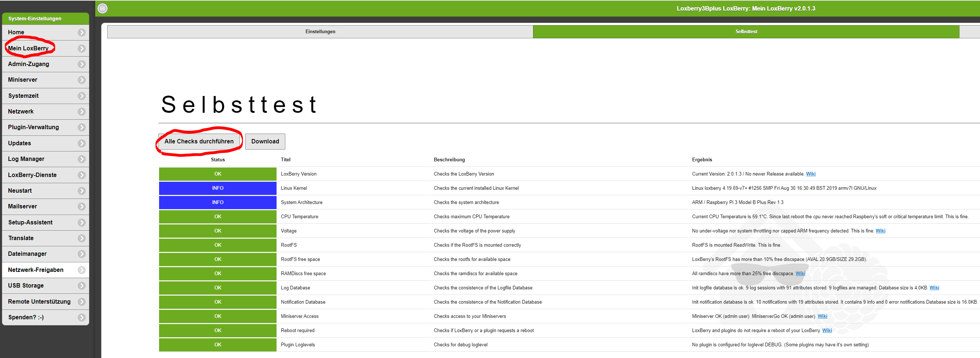Click the arrow icon beside Updates

click(x=81, y=143)
